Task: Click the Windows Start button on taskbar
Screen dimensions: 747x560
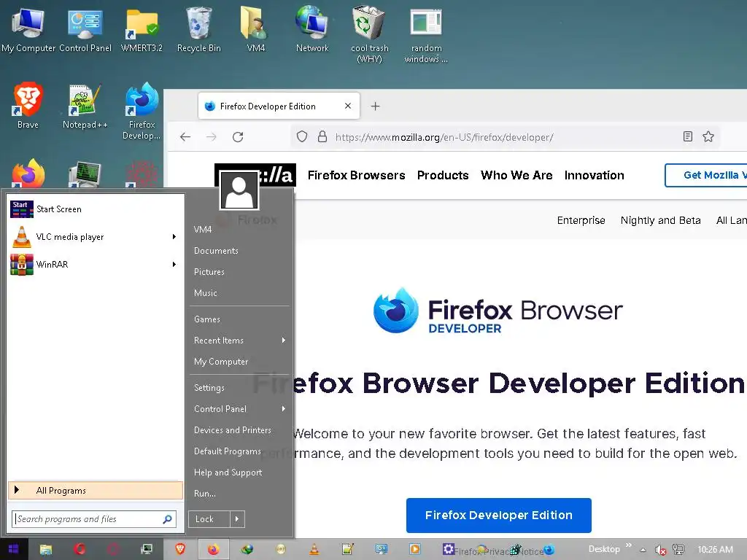Action: pos(14,549)
